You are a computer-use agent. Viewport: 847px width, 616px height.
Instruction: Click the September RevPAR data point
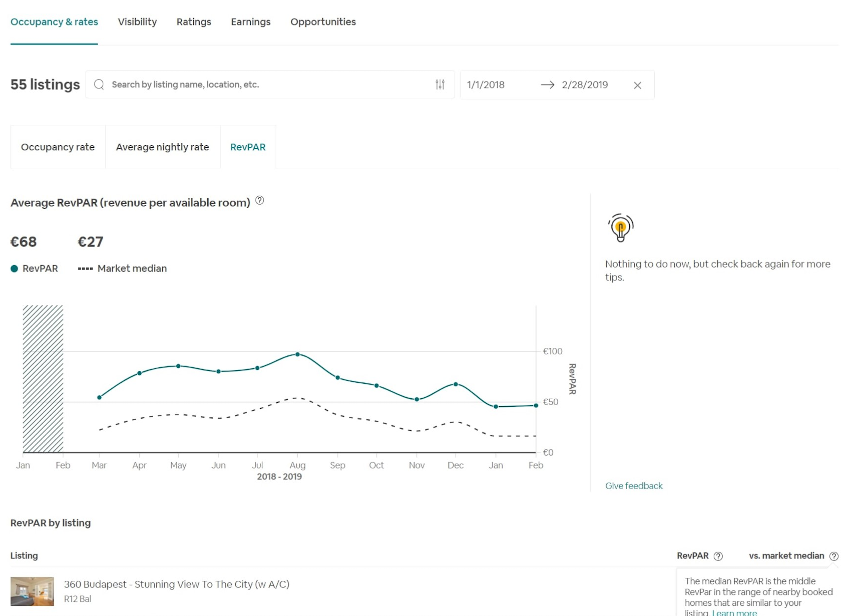[338, 378]
